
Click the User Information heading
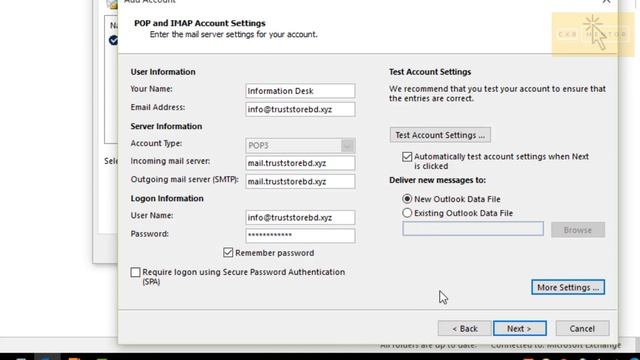coord(163,72)
